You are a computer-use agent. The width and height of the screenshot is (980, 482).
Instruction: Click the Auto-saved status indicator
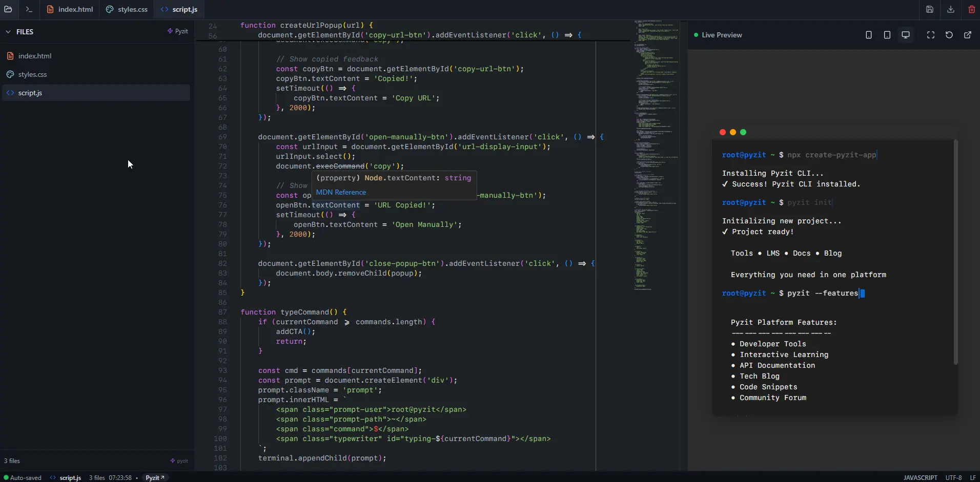pos(23,477)
